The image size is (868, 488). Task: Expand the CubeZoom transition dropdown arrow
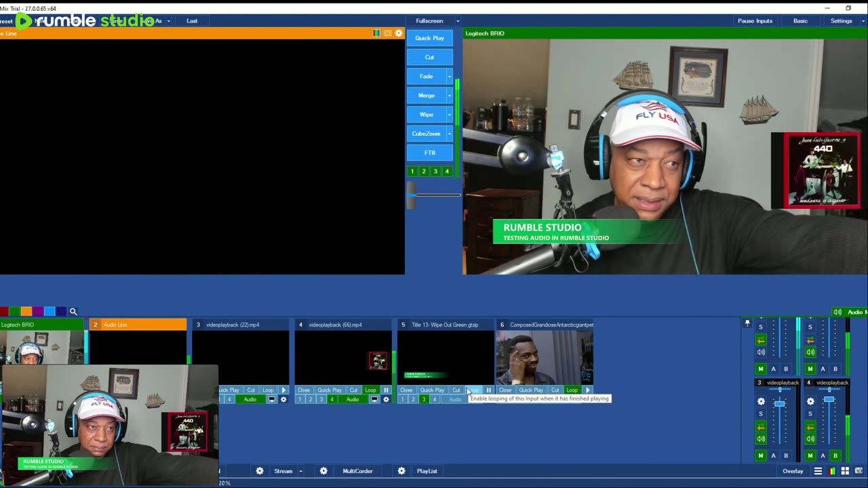pyautogui.click(x=449, y=134)
